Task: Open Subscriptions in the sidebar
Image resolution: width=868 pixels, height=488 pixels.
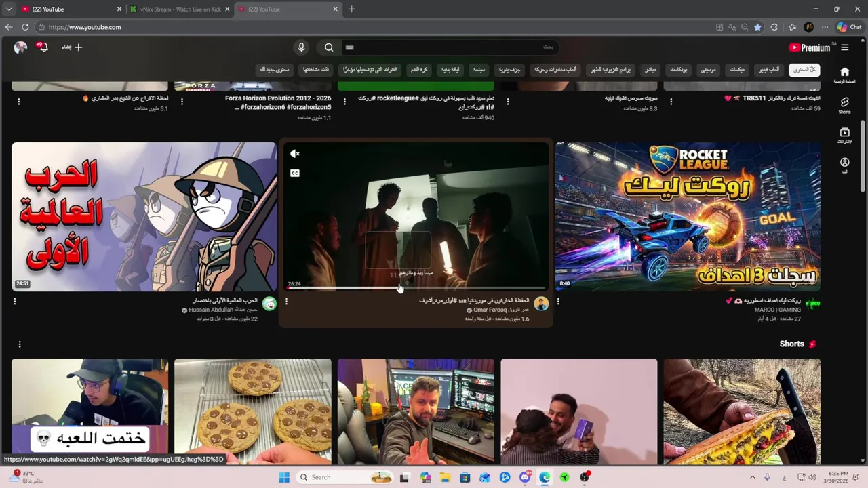Action: coord(844,136)
